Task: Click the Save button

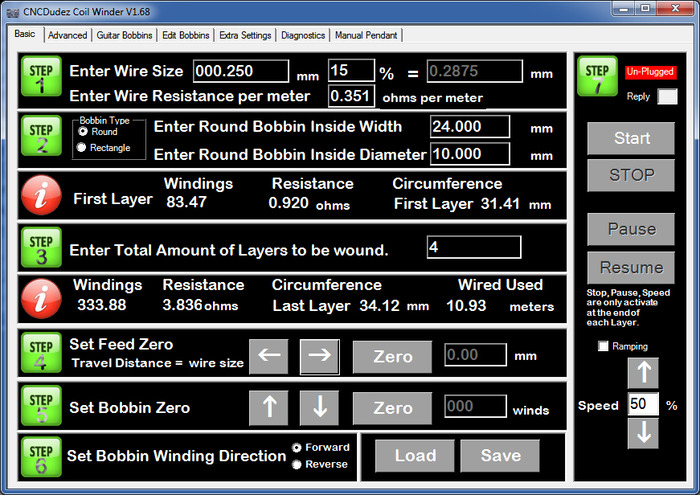Action: tap(500, 456)
